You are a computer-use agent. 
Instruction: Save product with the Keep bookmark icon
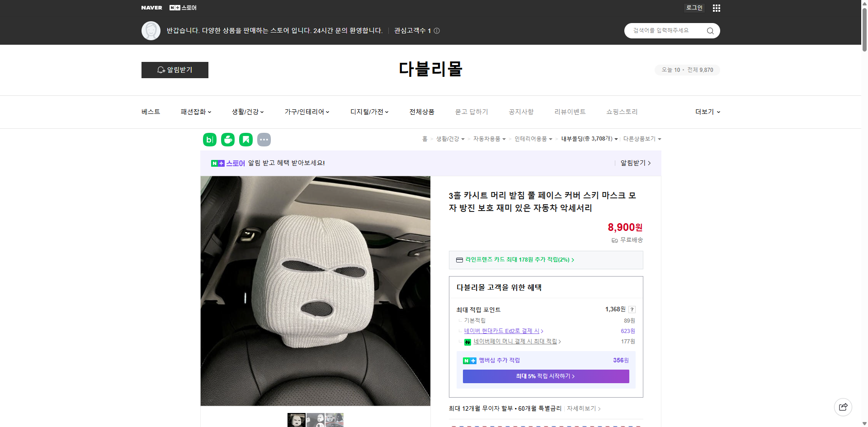tap(245, 140)
